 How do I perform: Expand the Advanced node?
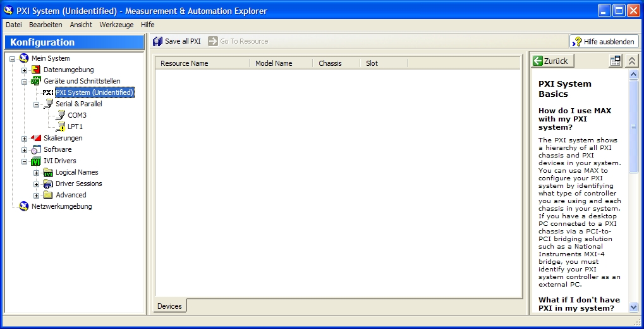coord(36,196)
